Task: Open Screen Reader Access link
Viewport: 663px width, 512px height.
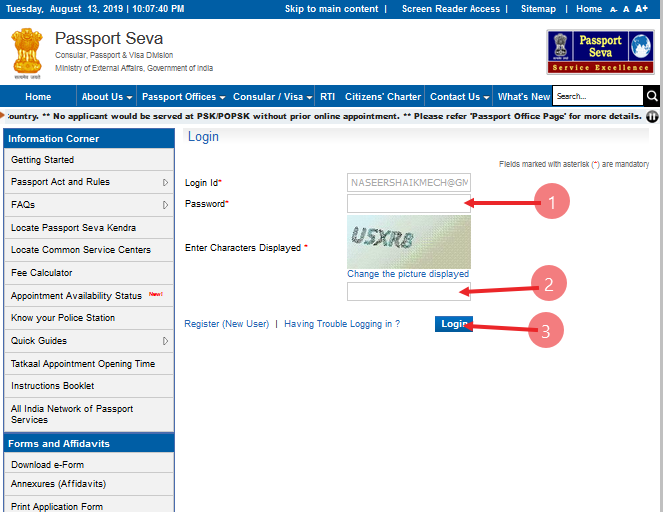Action: pos(451,9)
